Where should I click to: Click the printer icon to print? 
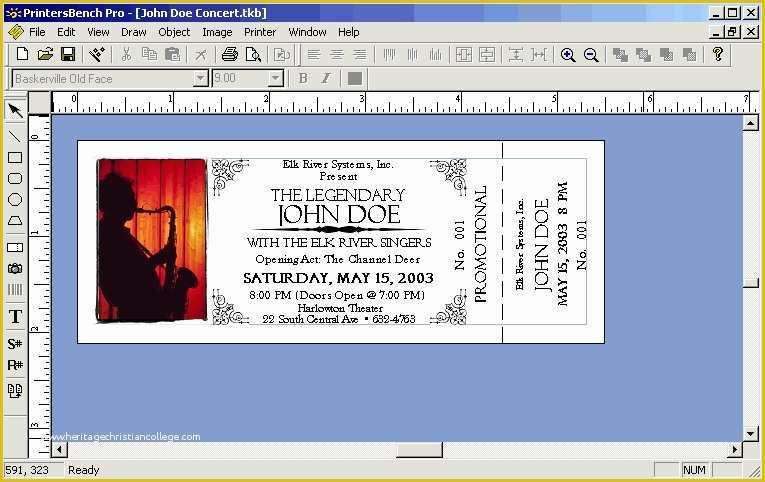(229, 54)
